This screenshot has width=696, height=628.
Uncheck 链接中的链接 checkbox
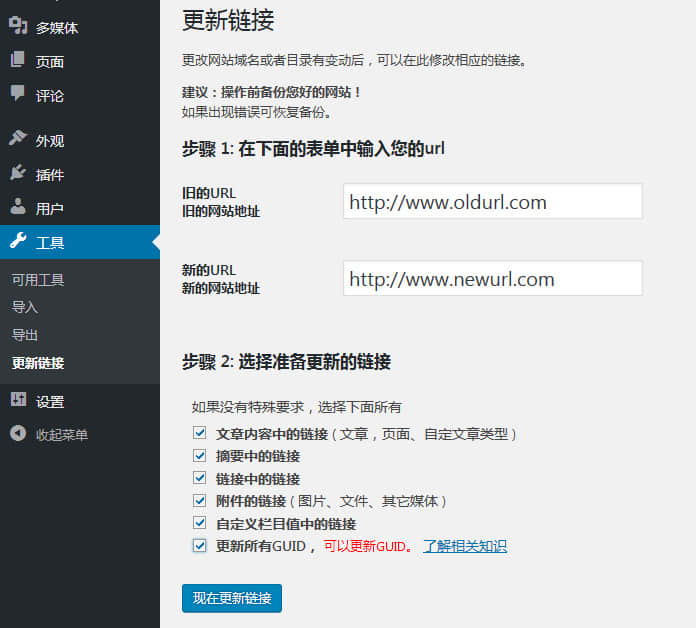click(199, 478)
